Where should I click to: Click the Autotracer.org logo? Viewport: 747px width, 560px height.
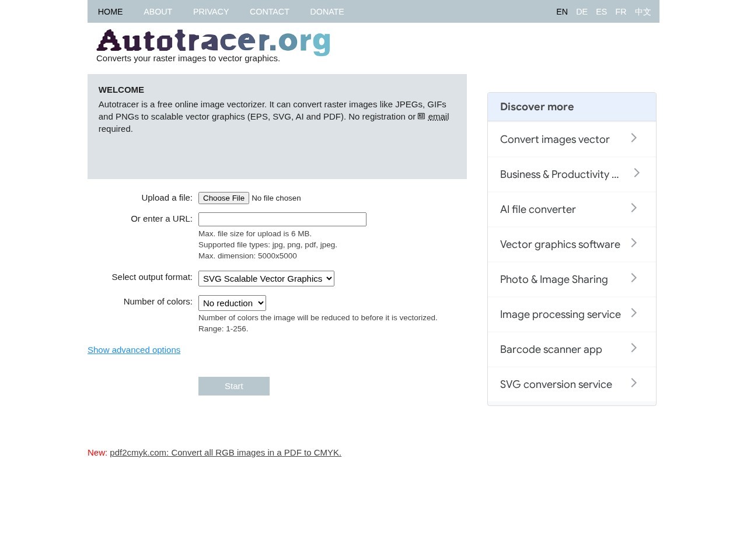point(214,43)
